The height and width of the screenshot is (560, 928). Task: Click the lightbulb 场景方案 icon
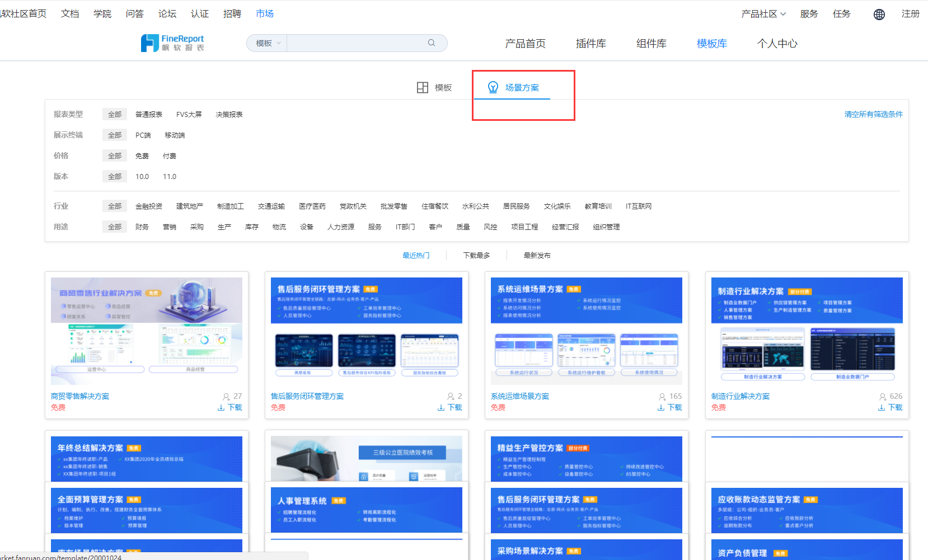point(493,87)
